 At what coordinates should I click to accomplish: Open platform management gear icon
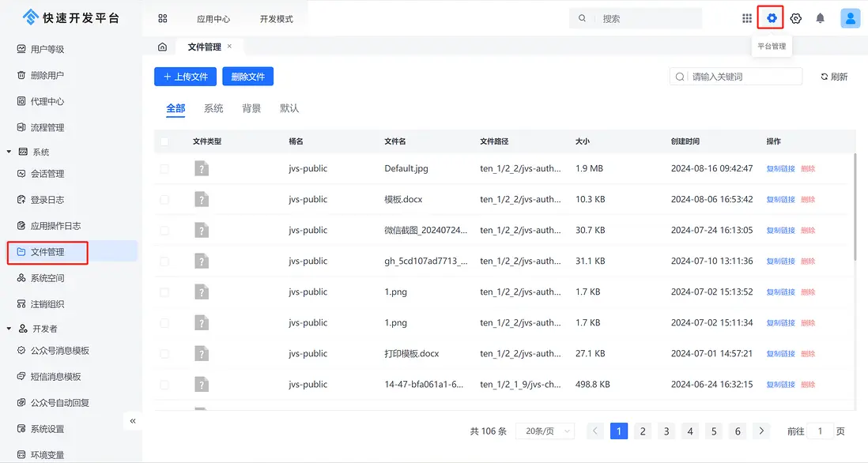(771, 18)
